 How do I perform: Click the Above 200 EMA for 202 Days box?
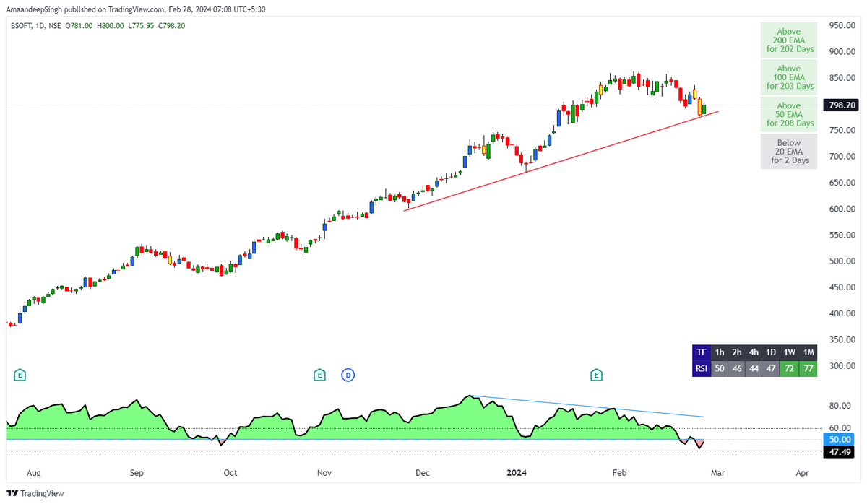pos(789,40)
